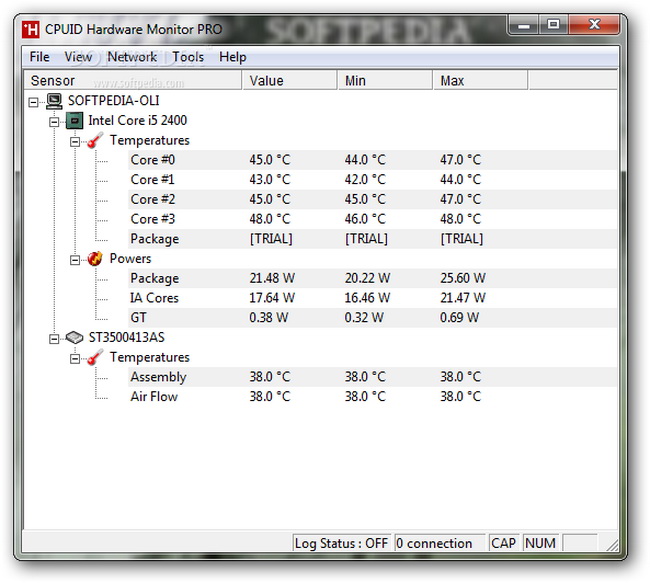Click the hard drive icon for ST3500413AS
Image resolution: width=650 pixels, height=583 pixels.
tap(74, 338)
